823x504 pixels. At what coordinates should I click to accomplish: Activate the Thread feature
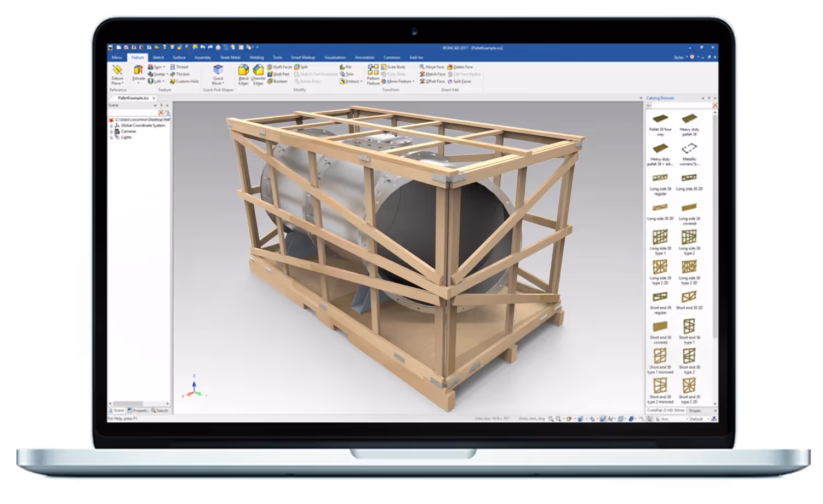181,66
